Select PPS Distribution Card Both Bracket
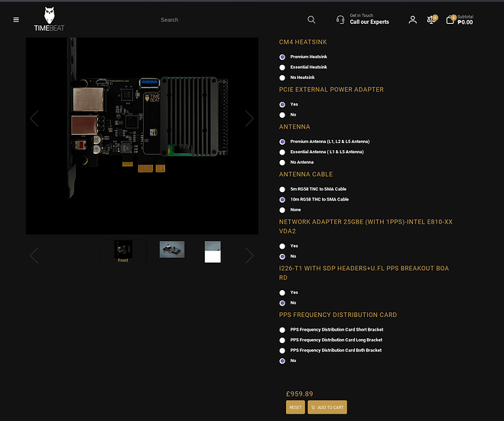Viewport: 504px width, 421px height. click(x=282, y=351)
